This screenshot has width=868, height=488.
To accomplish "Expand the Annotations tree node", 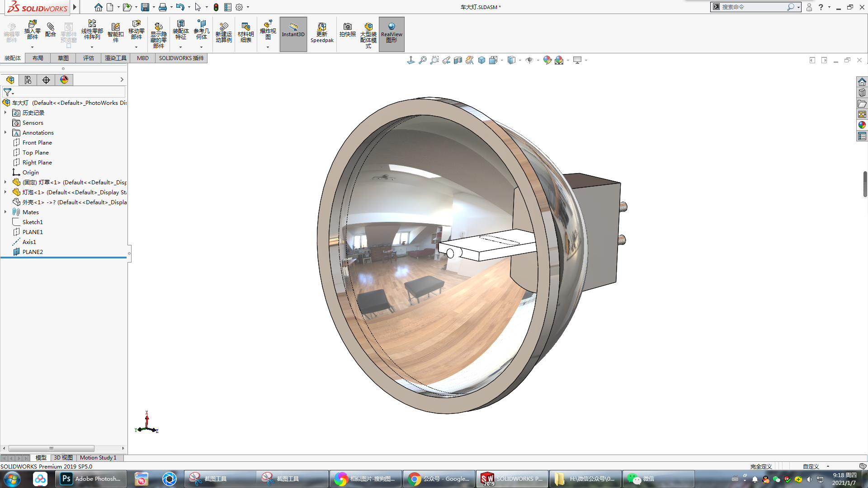I will [x=5, y=132].
